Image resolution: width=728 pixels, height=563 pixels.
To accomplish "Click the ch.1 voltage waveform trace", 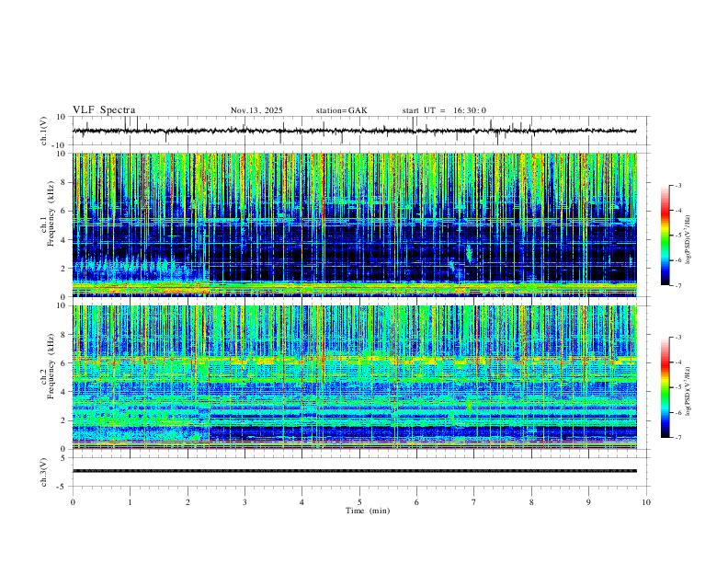I will tap(355, 131).
